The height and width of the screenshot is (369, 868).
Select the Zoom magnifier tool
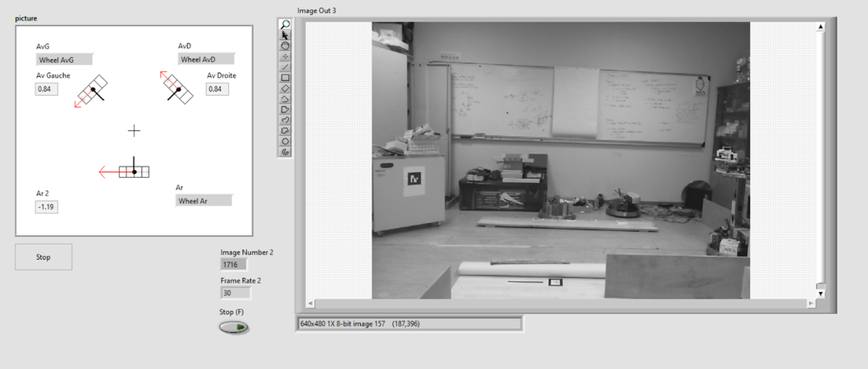[x=286, y=25]
